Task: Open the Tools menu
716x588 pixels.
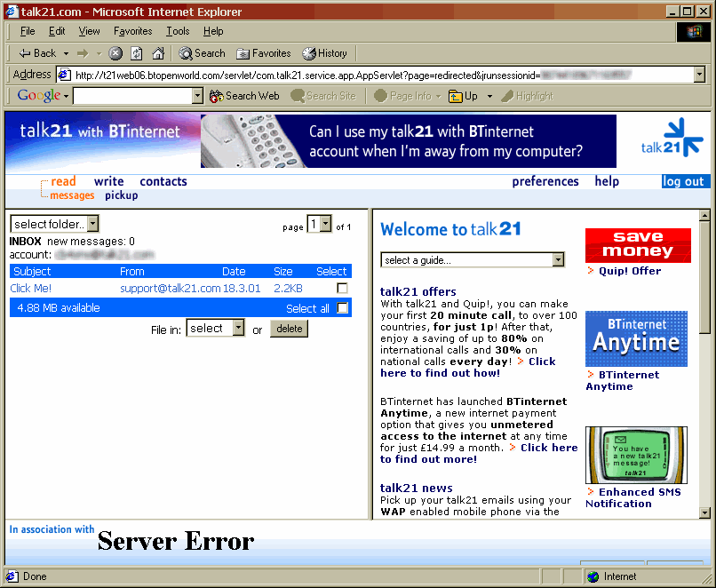Action: [178, 31]
